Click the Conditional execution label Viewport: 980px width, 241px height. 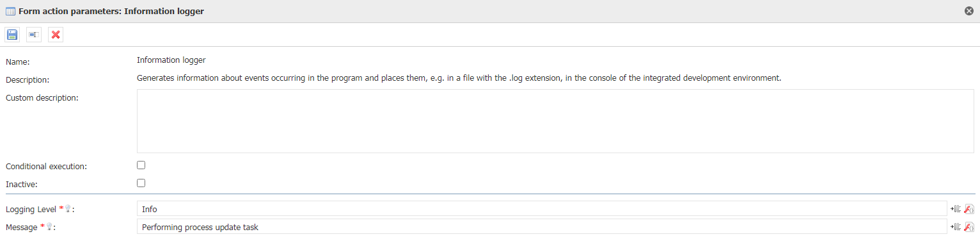click(47, 166)
